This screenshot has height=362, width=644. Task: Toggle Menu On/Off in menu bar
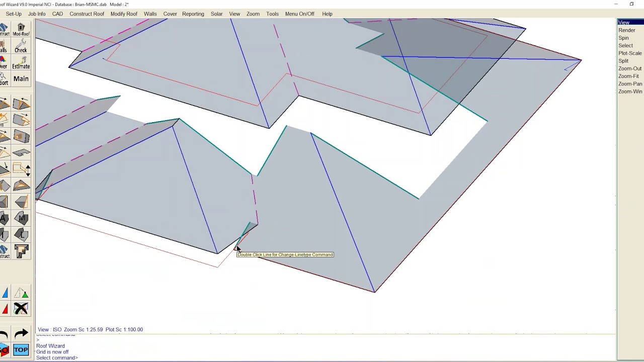coord(299,14)
